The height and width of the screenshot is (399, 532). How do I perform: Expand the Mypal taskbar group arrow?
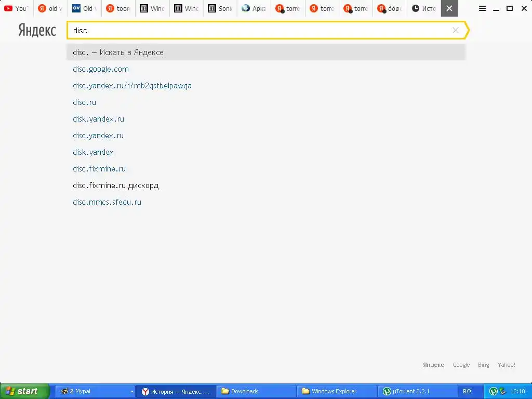[x=132, y=392]
